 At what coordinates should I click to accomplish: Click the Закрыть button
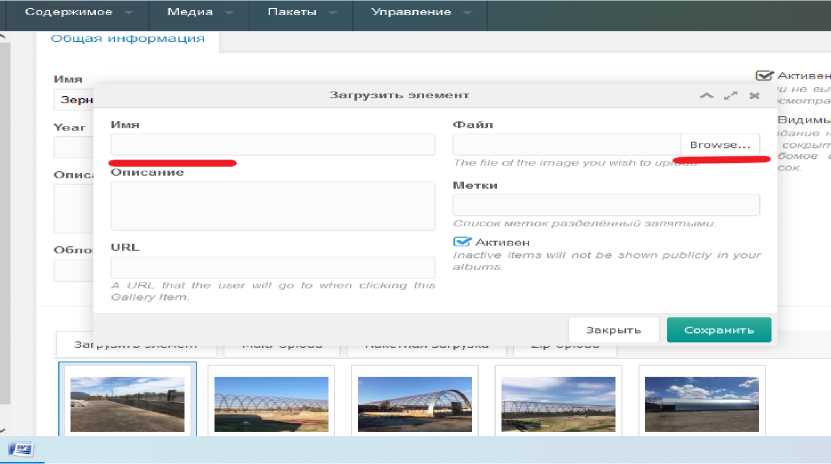(x=614, y=330)
